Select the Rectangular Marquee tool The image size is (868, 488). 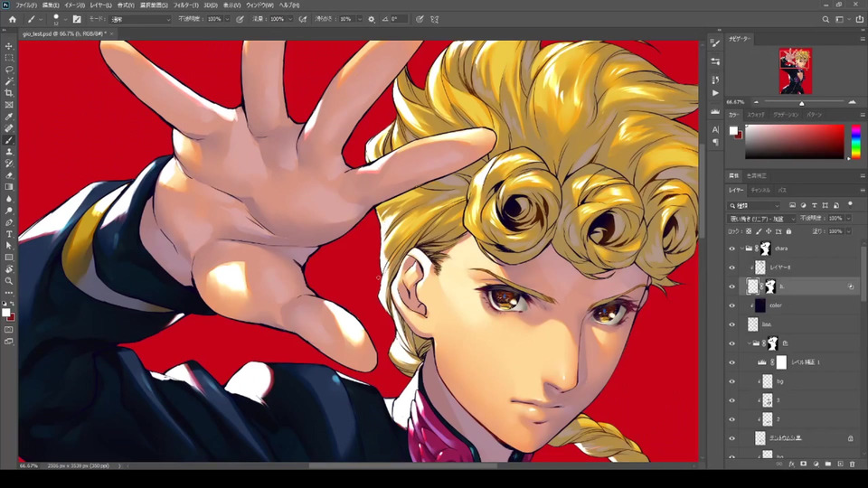pos(9,58)
